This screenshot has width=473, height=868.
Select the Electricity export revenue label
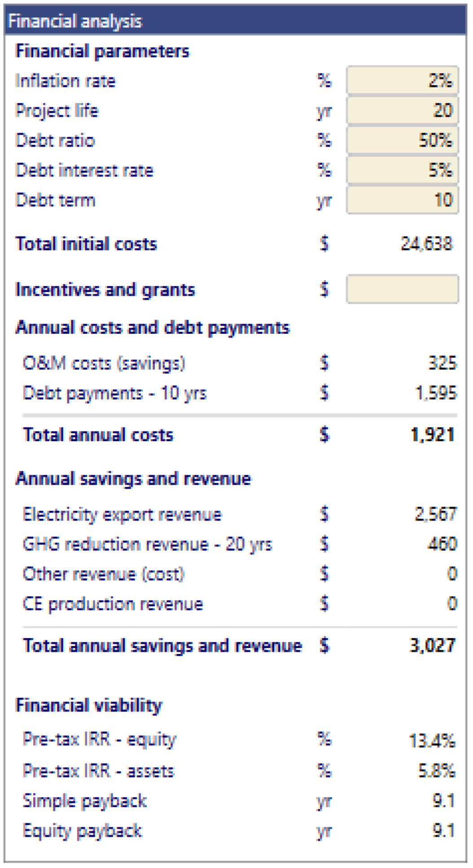tap(122, 514)
